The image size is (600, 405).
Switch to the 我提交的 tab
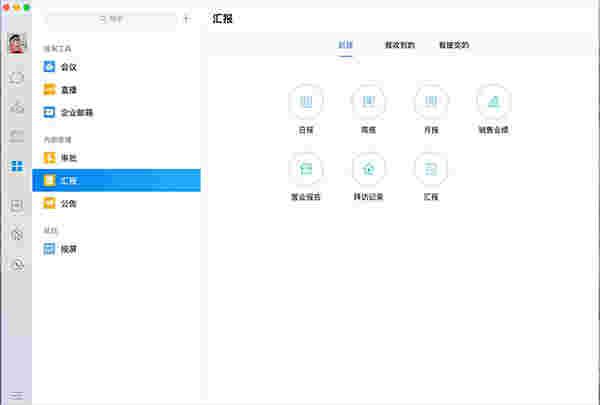click(454, 45)
